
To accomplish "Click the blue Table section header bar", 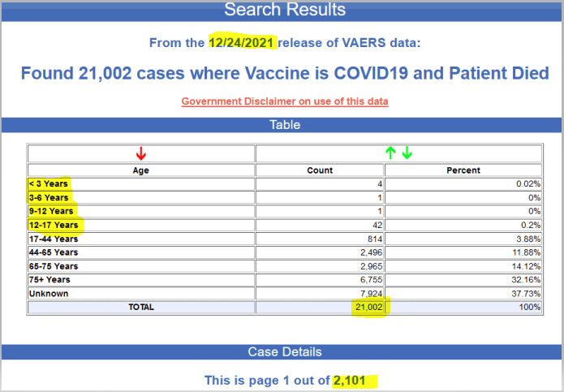I will pyautogui.click(x=284, y=125).
